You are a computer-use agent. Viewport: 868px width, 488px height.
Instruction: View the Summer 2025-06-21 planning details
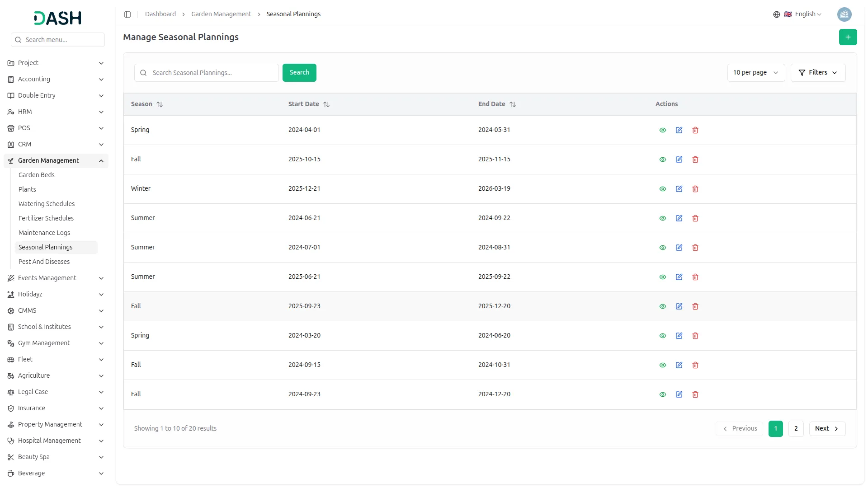(662, 277)
